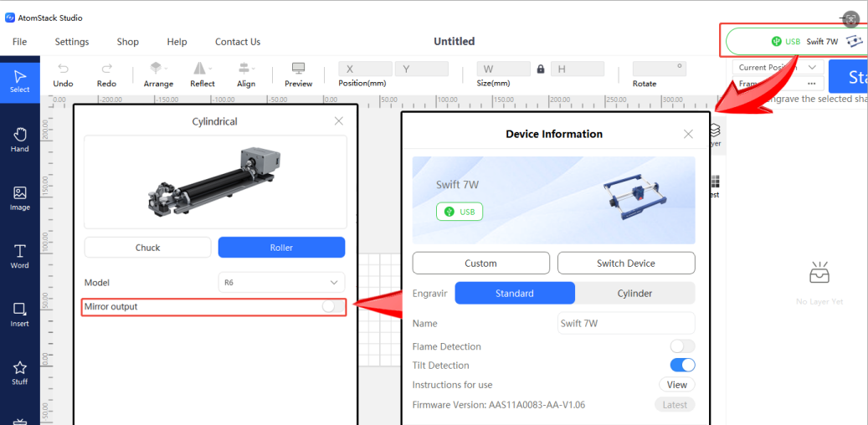Edit the device Name field Swift 7W
The width and height of the screenshot is (868, 425).
(626, 323)
